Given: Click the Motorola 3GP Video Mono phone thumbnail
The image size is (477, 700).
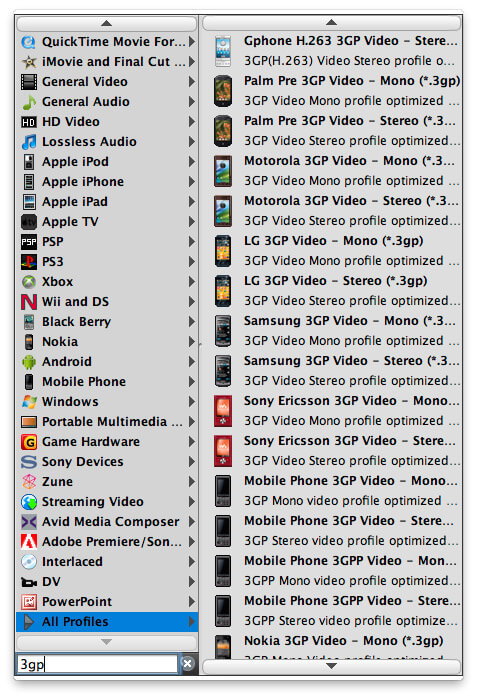Looking at the screenshot, I should [x=223, y=171].
